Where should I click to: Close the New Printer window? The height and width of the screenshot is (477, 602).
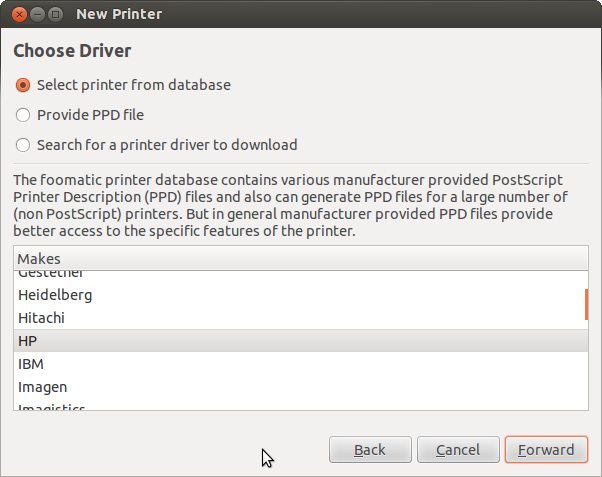(x=16, y=15)
